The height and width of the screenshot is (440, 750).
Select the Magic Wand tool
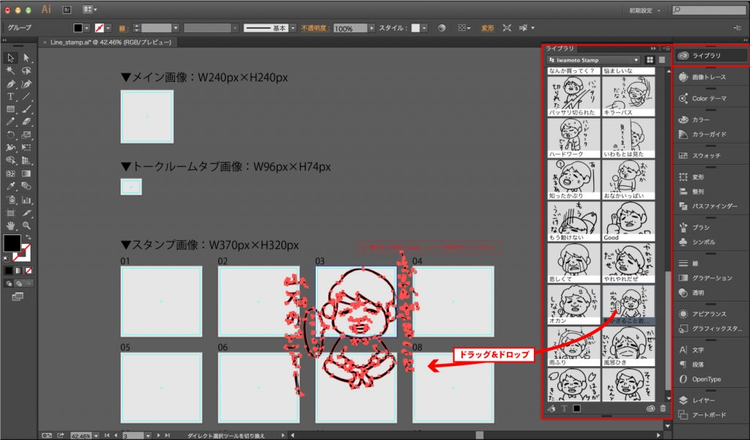(11, 71)
